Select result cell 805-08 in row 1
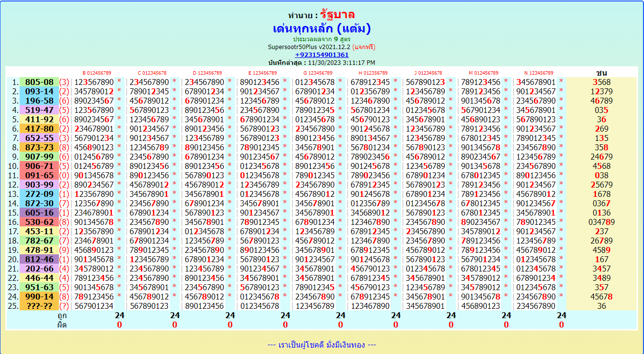 (39, 82)
